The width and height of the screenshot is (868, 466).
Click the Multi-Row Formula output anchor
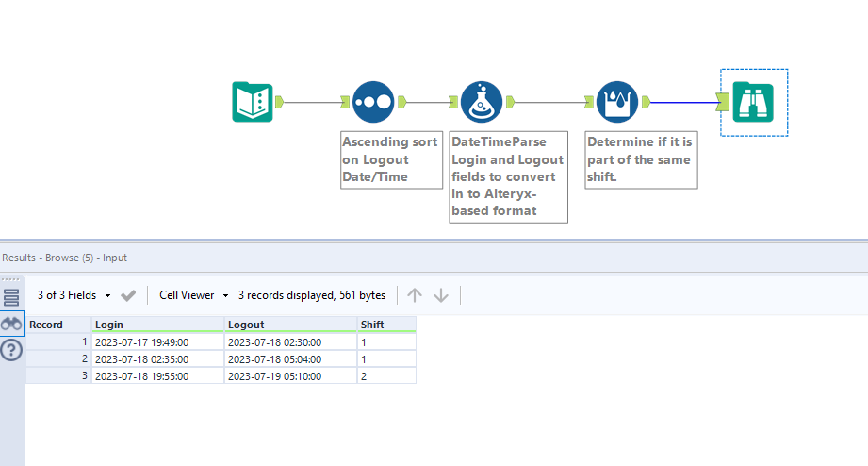pyautogui.click(x=646, y=102)
